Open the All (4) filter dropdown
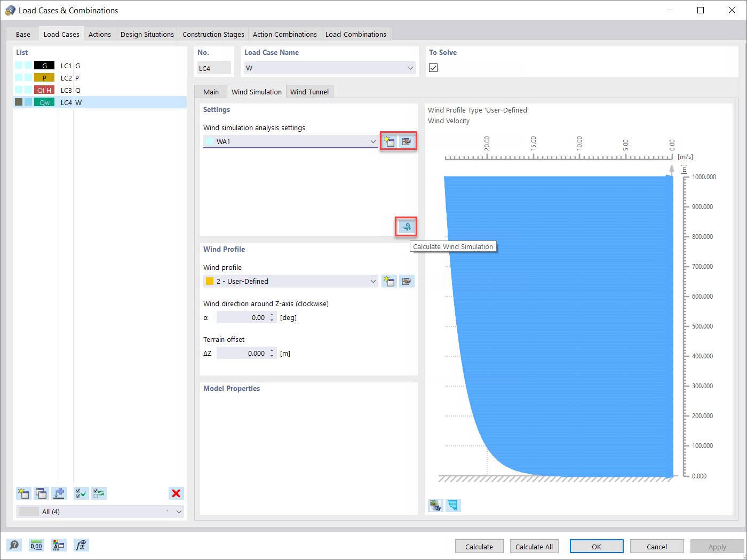Screen dimensions: 747x560 pyautogui.click(x=179, y=511)
